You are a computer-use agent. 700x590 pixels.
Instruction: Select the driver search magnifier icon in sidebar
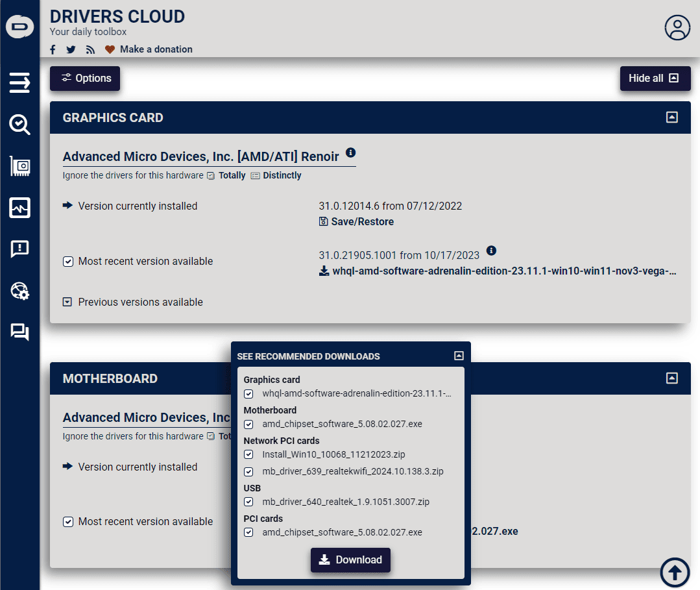19,124
